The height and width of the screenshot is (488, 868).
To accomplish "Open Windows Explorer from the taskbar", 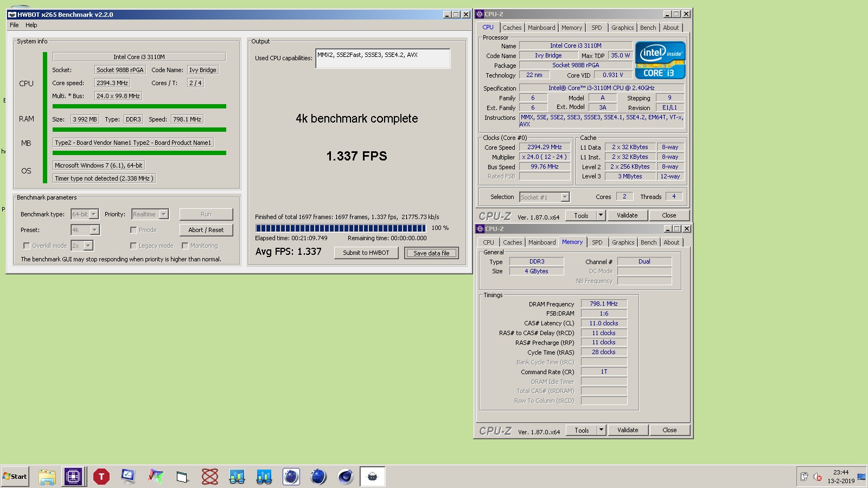I will [x=47, y=477].
